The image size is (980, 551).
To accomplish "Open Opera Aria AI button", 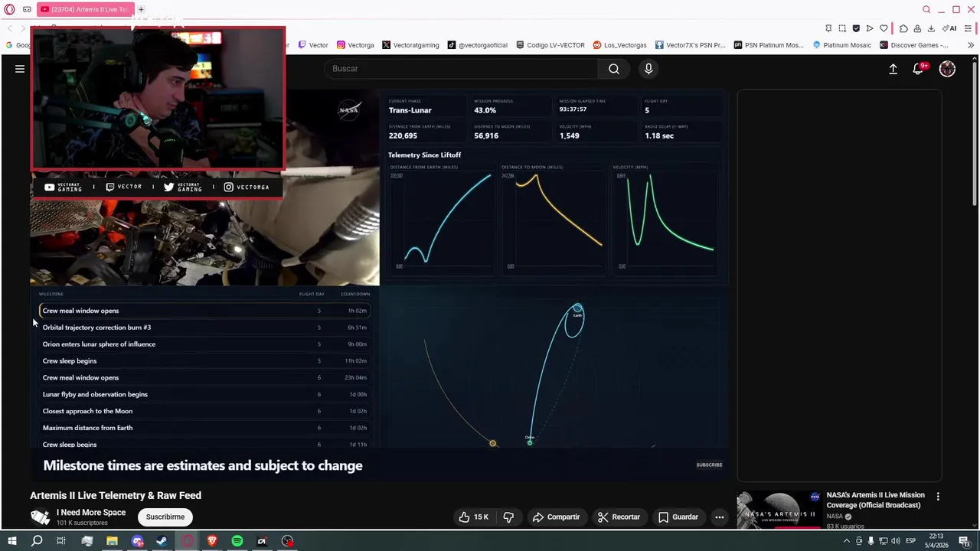I will click(949, 28).
